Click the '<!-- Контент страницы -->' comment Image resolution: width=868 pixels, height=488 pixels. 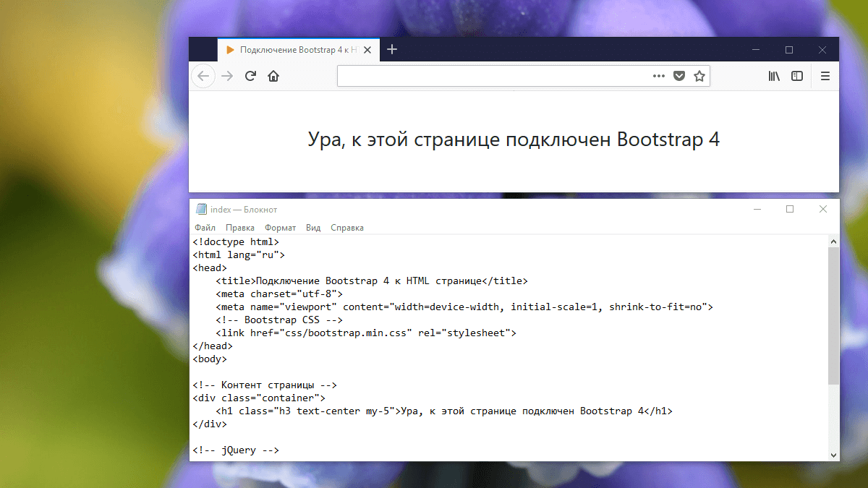coord(265,385)
